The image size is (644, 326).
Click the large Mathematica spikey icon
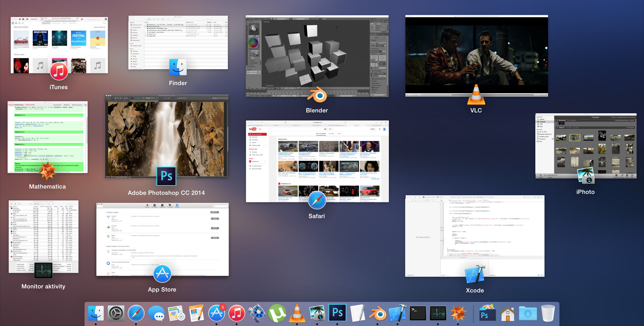point(47,171)
